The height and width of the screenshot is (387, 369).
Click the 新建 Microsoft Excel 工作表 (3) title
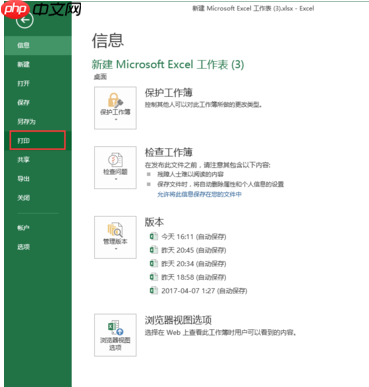168,64
